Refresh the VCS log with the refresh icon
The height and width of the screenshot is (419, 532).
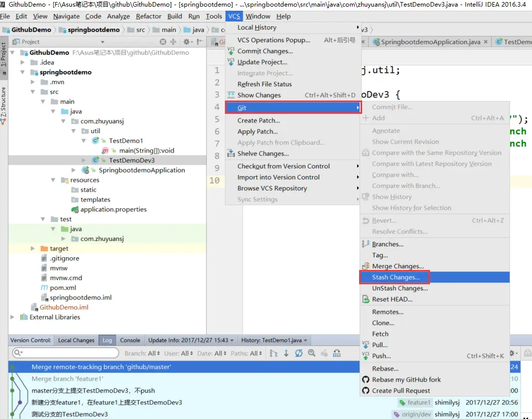[x=298, y=354]
